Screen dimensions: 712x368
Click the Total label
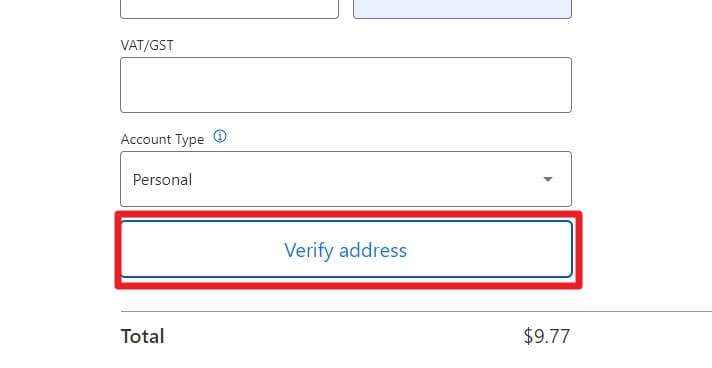(x=143, y=337)
